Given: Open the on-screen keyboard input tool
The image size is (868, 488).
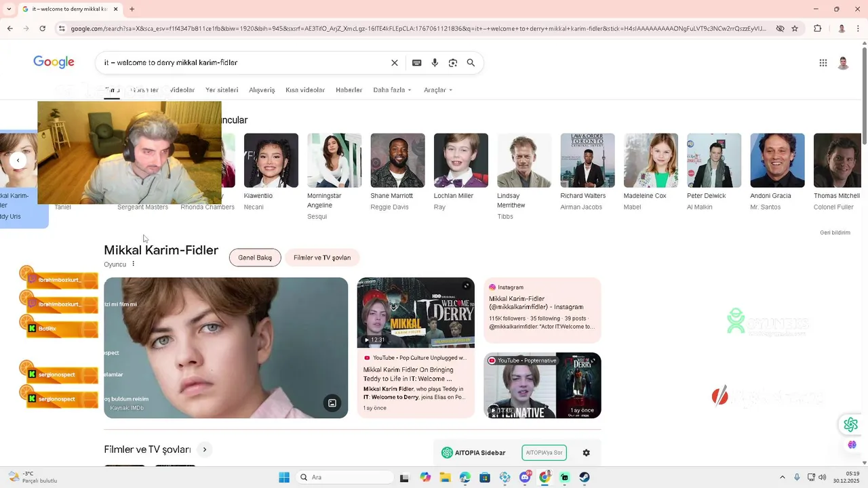Looking at the screenshot, I should 417,63.
